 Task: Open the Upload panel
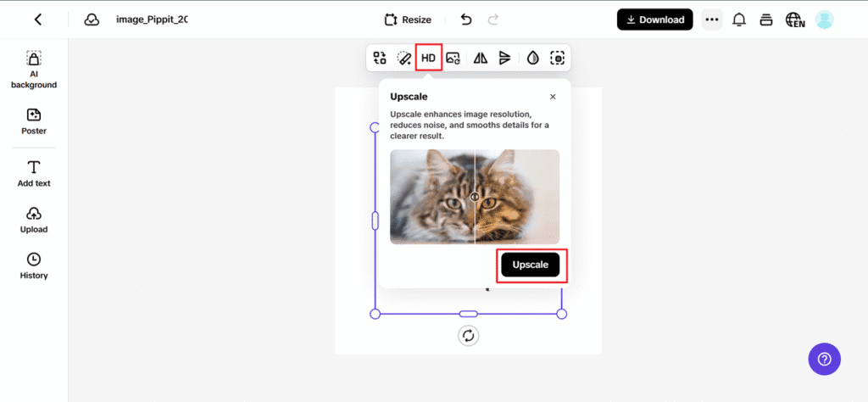[x=34, y=220]
